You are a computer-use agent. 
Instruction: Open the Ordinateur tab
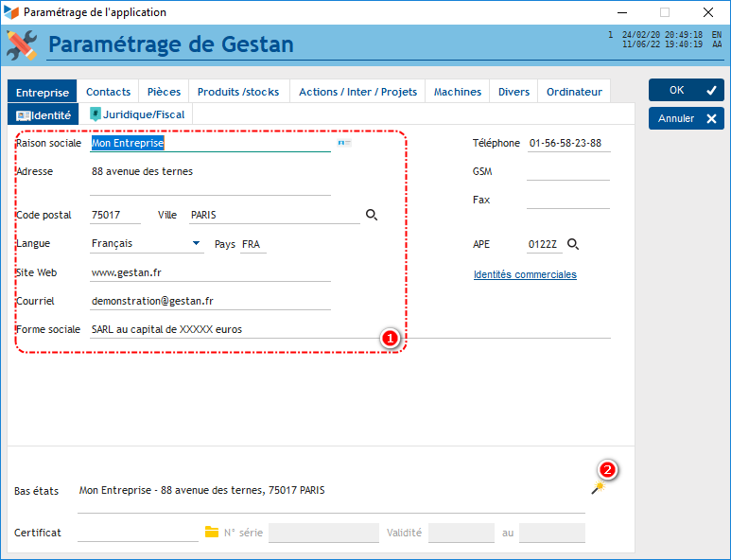(574, 92)
